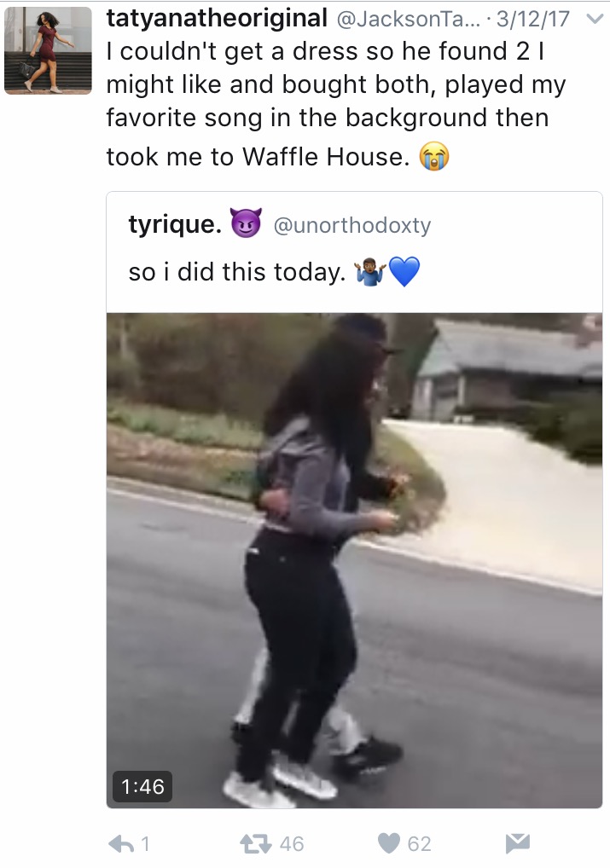Play the quoted tweet video
The image size is (610, 868).
point(355,560)
